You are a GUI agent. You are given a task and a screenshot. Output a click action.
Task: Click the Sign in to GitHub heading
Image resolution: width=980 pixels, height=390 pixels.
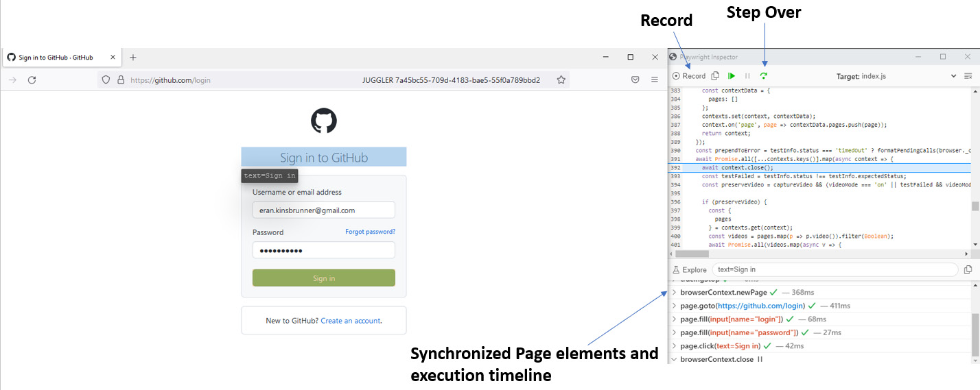pos(324,158)
